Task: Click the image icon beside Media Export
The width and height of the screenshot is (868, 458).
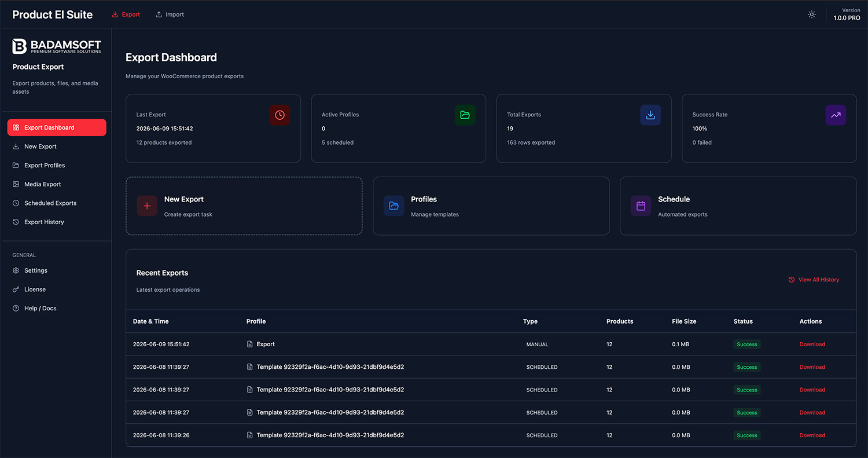Action: tap(16, 184)
